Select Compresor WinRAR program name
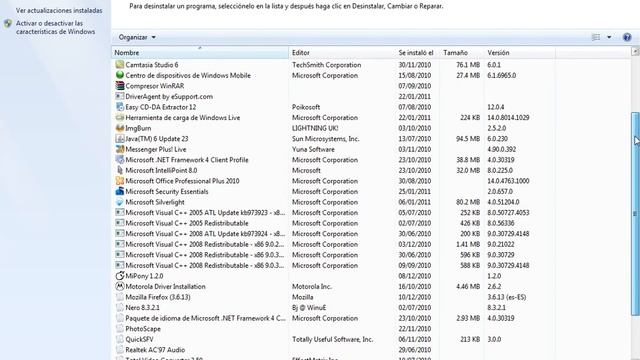This screenshot has width=640, height=360. tap(155, 86)
